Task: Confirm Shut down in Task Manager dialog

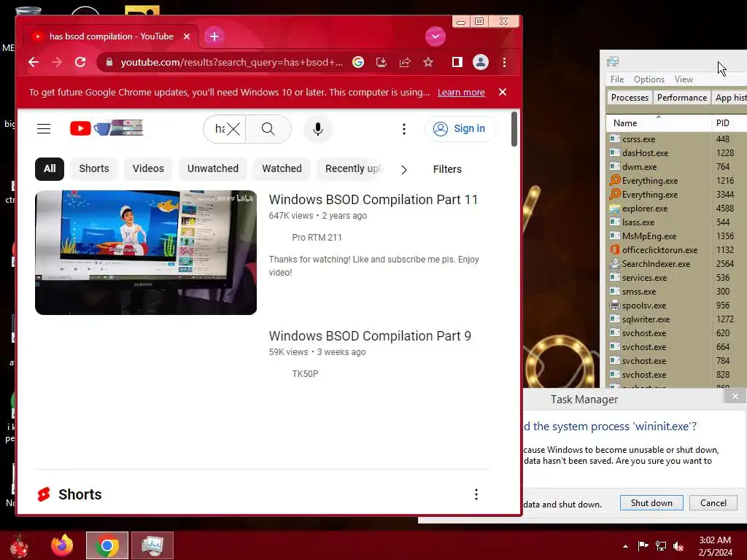Action: click(651, 503)
